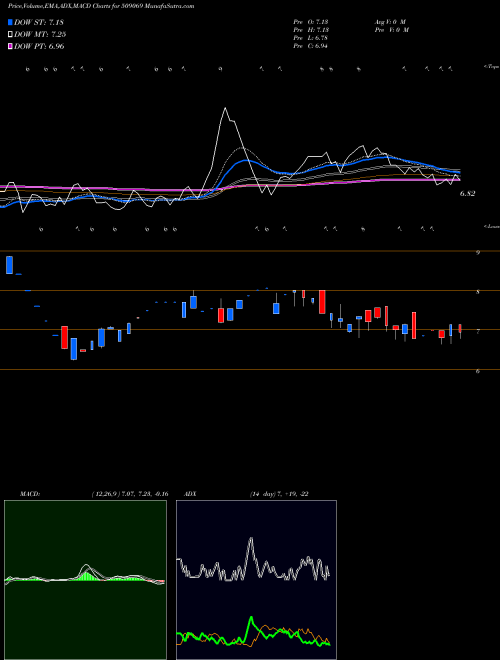Click the 'Pre C: 6.94' value
The image size is (500, 660).
click(x=311, y=46)
